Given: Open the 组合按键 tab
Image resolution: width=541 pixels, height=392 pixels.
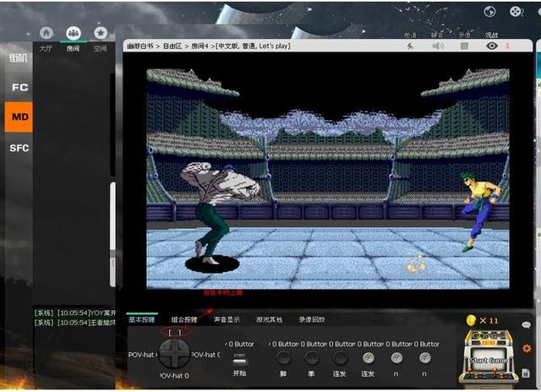Looking at the screenshot, I should 184,319.
